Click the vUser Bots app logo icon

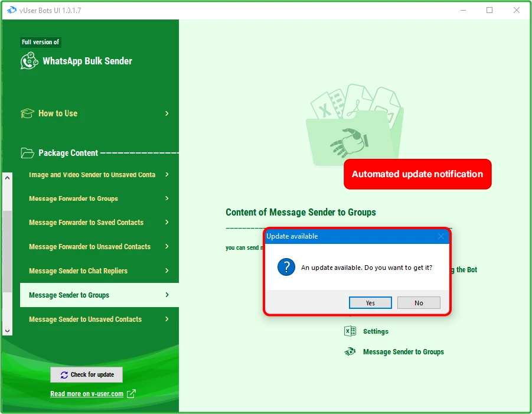12,10
